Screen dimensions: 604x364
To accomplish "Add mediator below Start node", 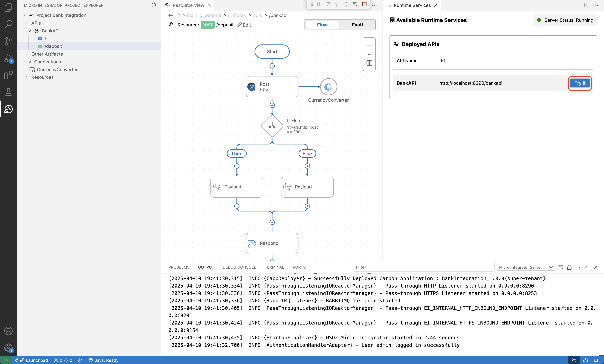I will (x=272, y=66).
